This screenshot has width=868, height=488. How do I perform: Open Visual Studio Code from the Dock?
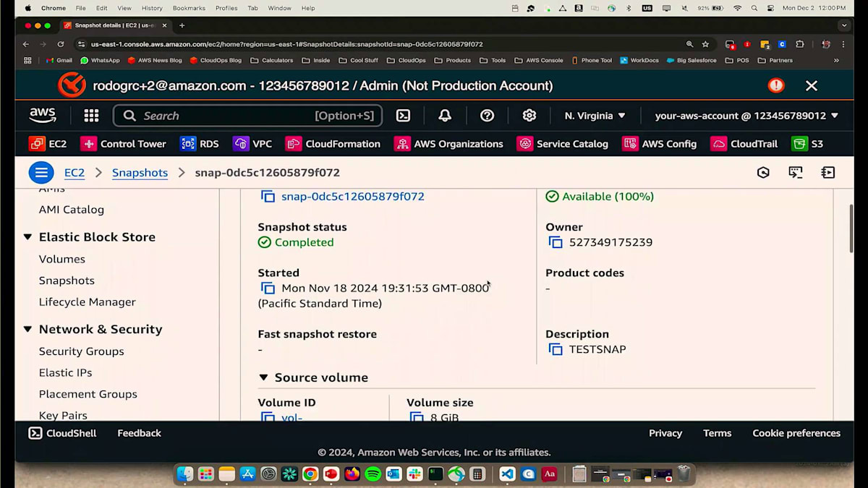(507, 474)
